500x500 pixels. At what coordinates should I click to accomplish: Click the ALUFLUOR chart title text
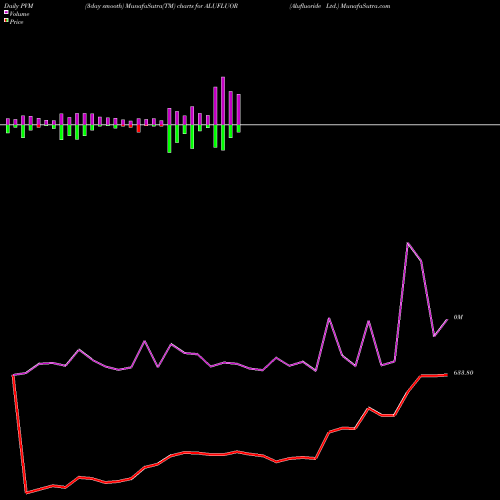220,6
